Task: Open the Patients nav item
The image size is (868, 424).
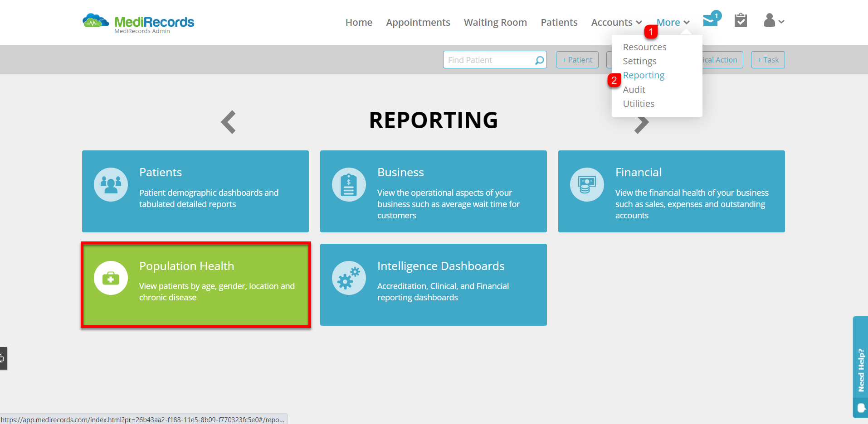Action: coord(559,22)
